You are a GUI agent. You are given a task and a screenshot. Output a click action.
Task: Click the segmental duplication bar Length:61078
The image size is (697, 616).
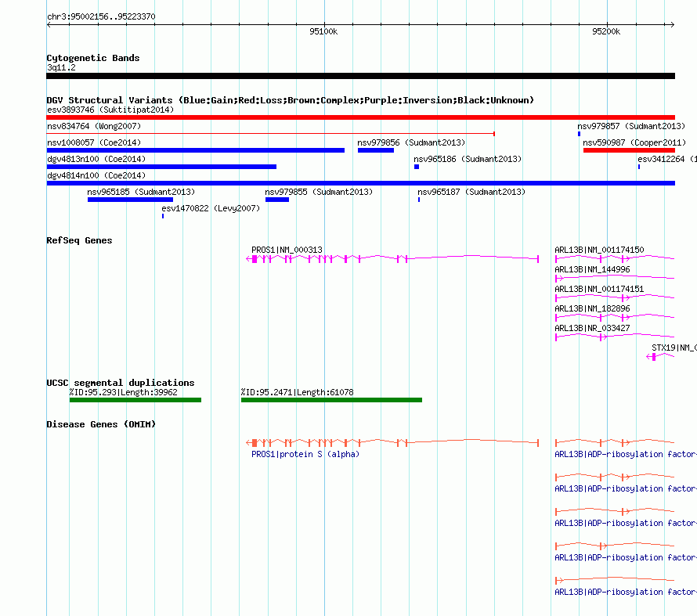click(331, 400)
